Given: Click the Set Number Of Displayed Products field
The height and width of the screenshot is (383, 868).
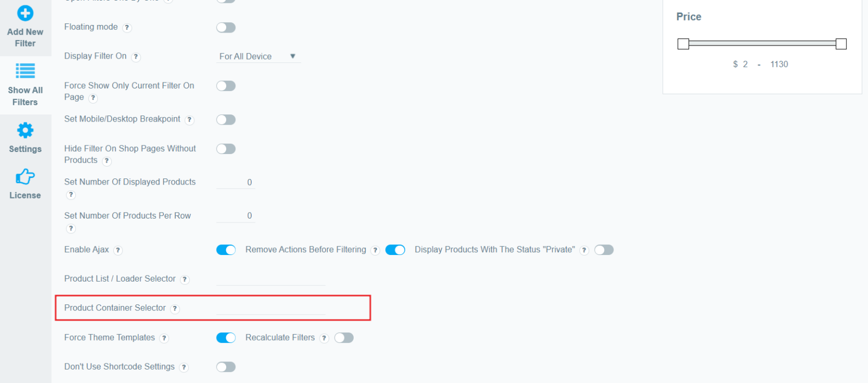Looking at the screenshot, I should pos(235,182).
